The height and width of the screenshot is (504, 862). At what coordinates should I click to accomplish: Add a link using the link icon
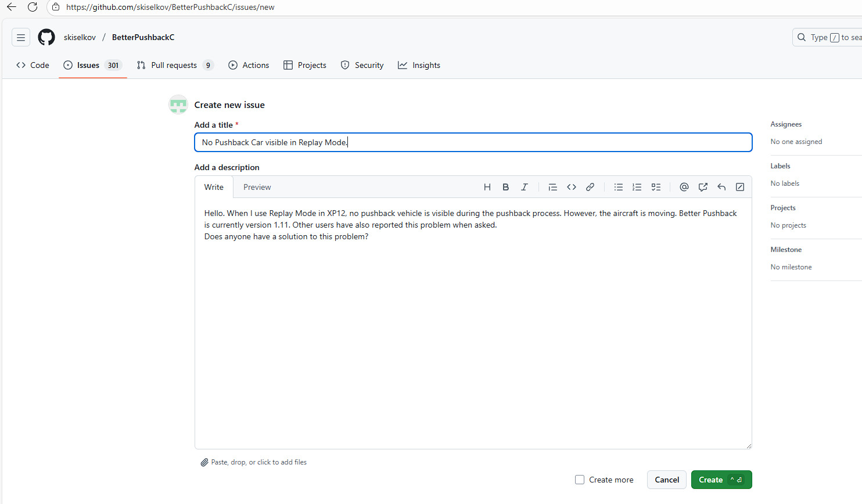tap(590, 187)
